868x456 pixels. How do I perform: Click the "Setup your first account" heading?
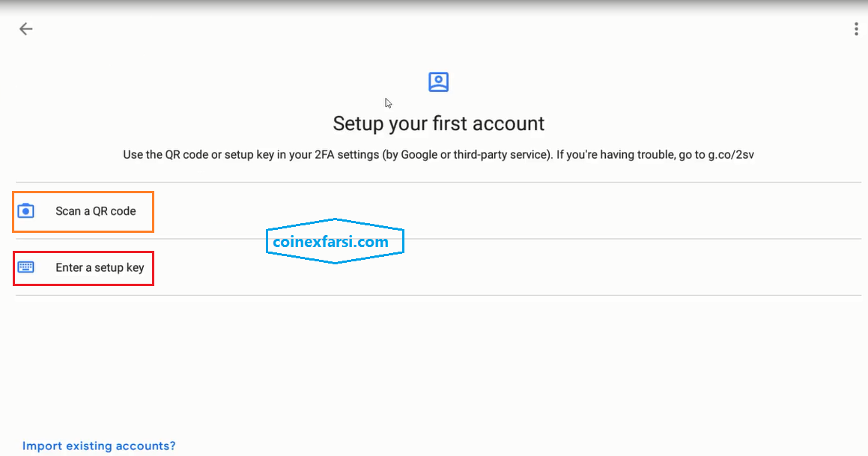click(438, 123)
